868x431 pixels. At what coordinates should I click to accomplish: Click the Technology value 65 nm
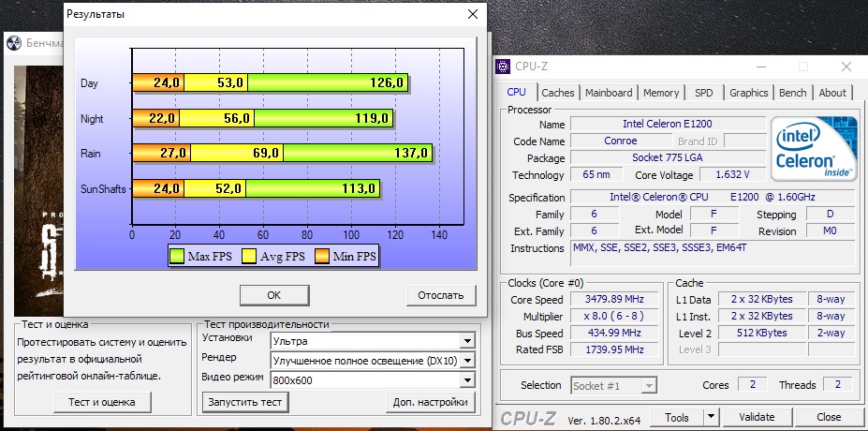[596, 175]
